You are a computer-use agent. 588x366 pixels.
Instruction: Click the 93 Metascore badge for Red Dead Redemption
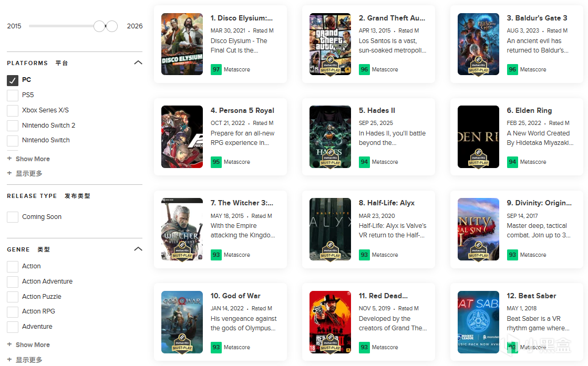(x=364, y=347)
